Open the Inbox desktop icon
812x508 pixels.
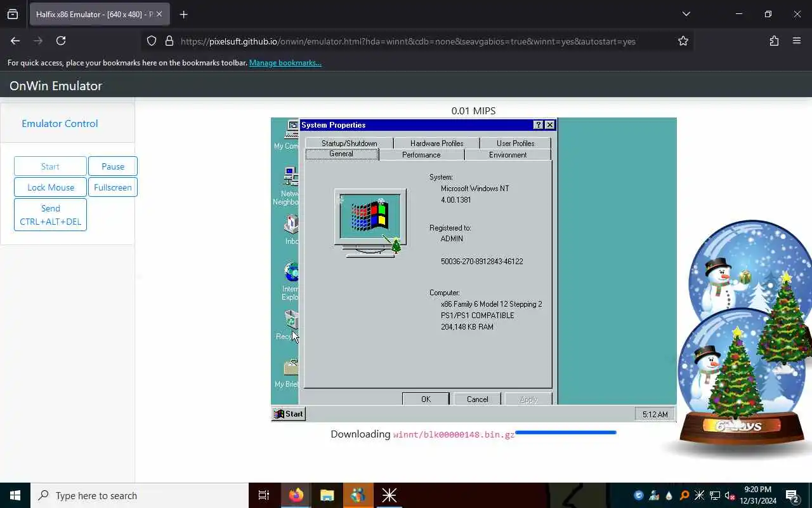(291, 229)
